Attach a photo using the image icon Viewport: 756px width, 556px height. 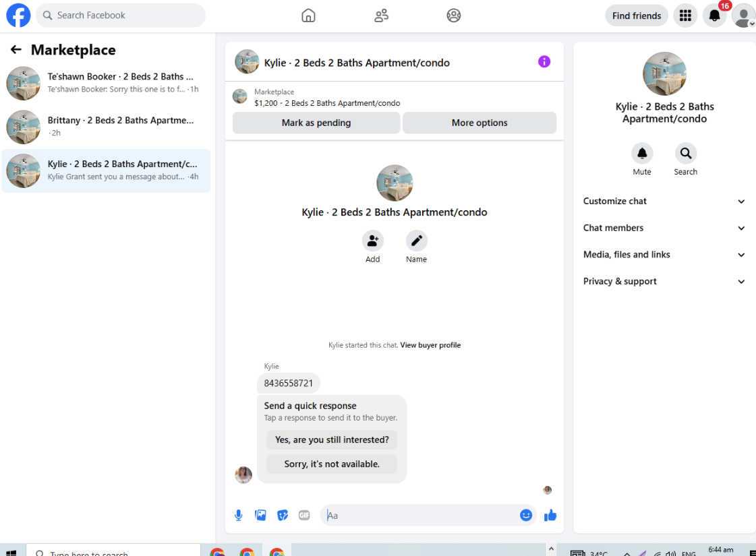tap(260, 516)
